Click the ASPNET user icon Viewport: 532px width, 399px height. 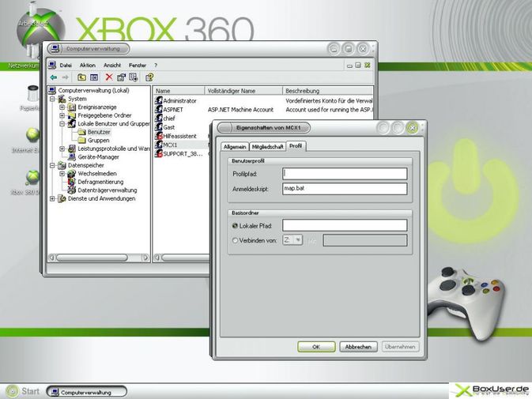(x=158, y=109)
